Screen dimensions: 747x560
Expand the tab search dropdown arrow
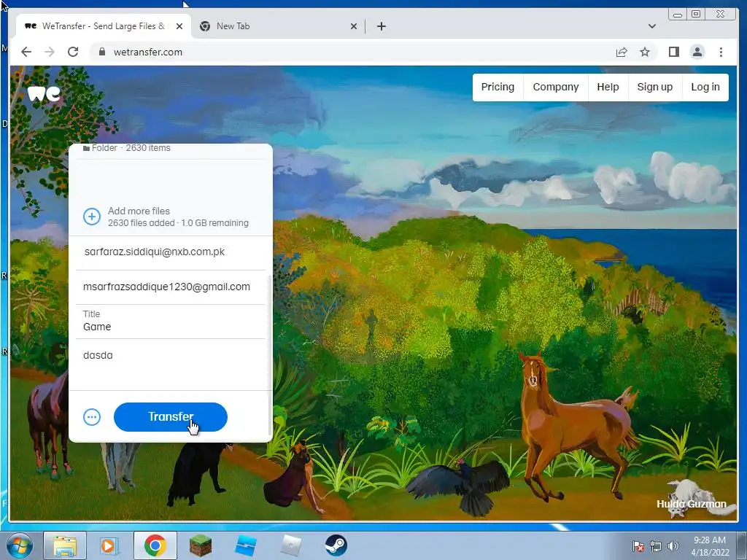(651, 26)
